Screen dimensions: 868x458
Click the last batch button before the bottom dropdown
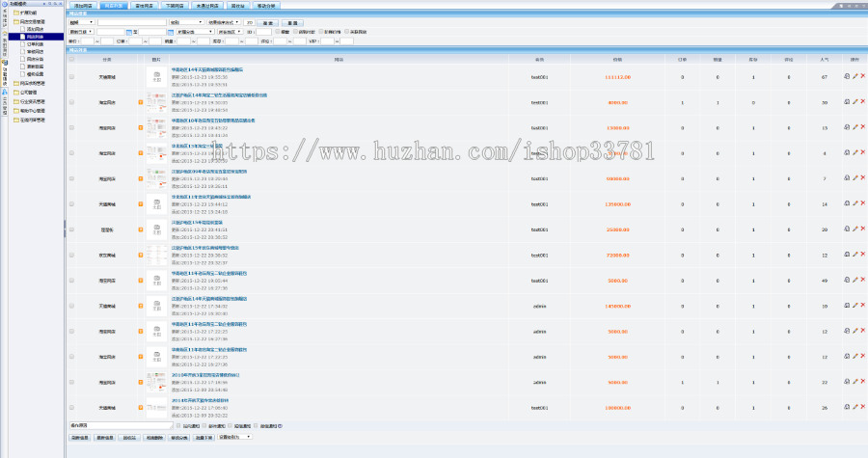(x=203, y=438)
